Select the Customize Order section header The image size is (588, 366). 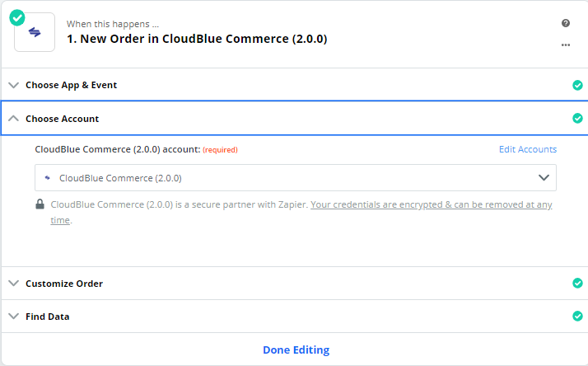pyautogui.click(x=294, y=283)
